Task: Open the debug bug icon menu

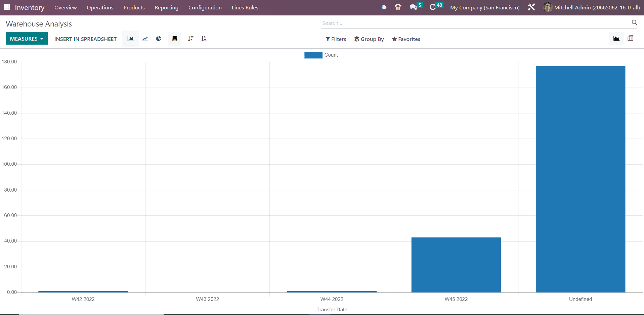Action: [x=384, y=7]
